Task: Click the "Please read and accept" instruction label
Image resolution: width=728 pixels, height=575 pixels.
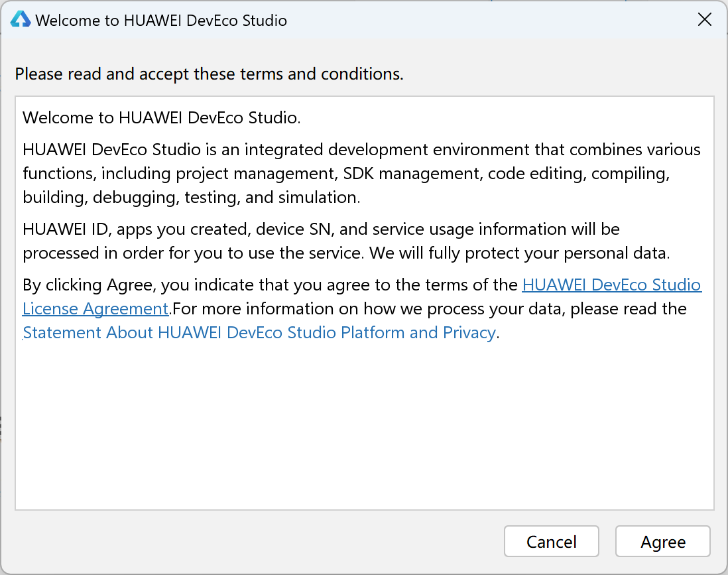Action: click(x=209, y=74)
